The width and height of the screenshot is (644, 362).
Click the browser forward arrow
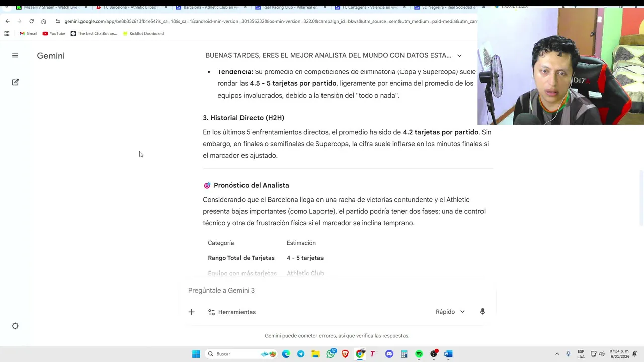19,21
